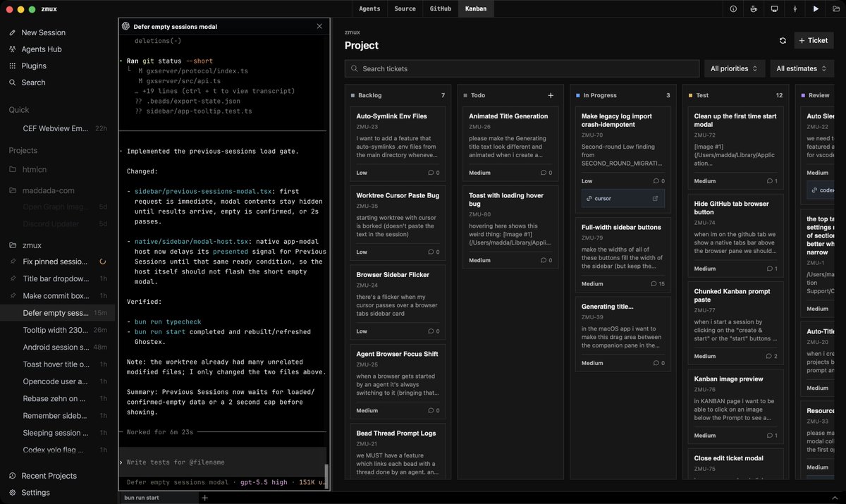Open comments on Chunked Kanban prompt paste card
The image size is (846, 504).
tap(771, 356)
